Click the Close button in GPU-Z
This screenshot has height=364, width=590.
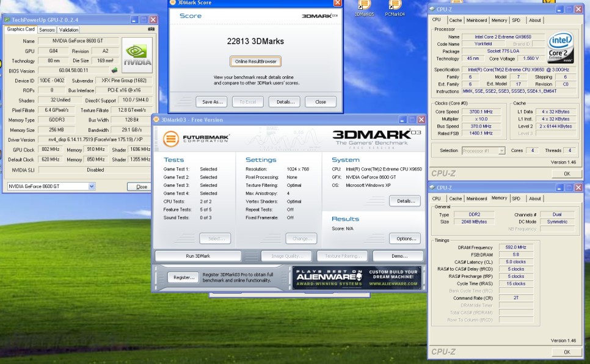(x=140, y=187)
